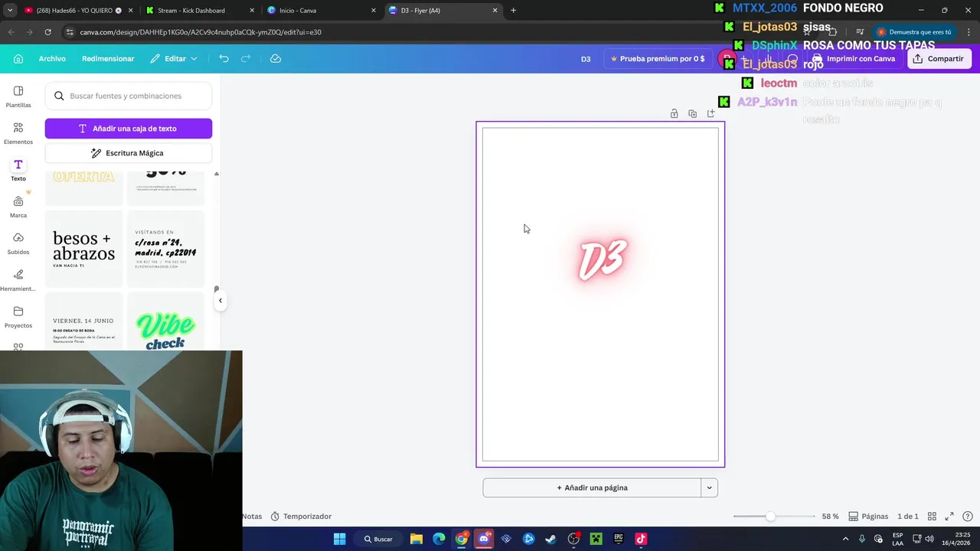Select the viernes, 14 junio font combination

tap(84, 321)
